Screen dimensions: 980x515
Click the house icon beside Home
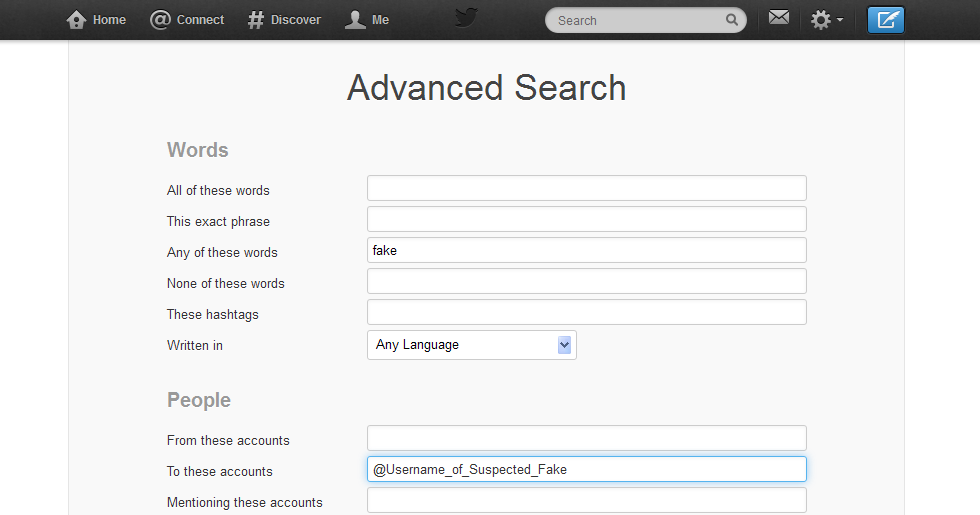pos(76,20)
